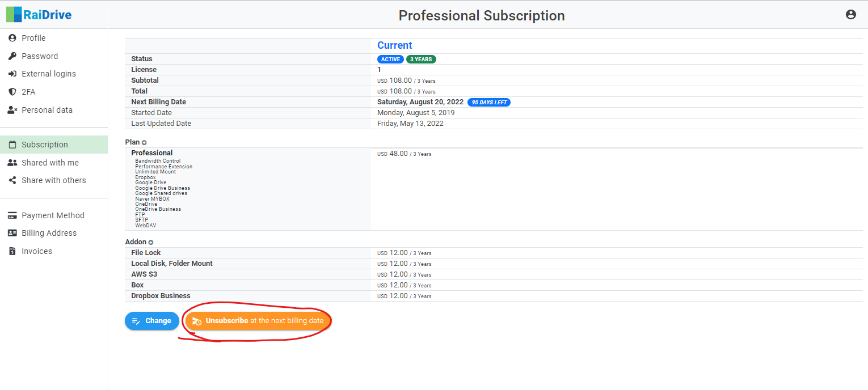Click the Shared with me people icon
The width and height of the screenshot is (868, 390).
[x=12, y=163]
